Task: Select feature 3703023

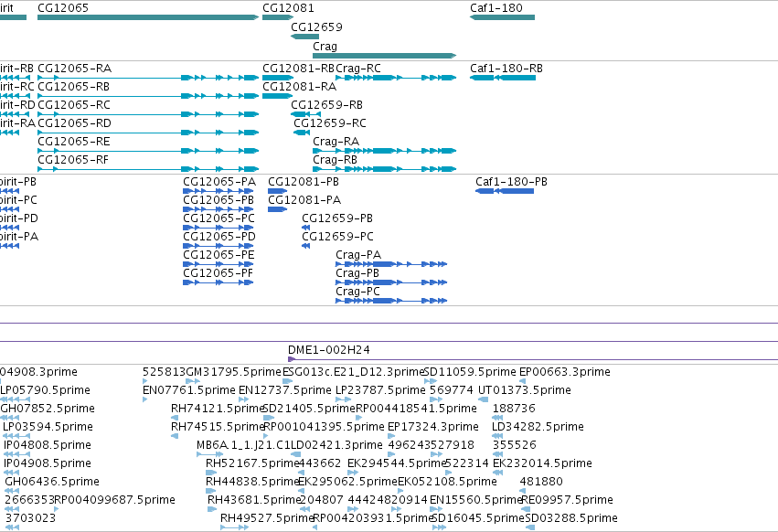Action: click(x=30, y=518)
